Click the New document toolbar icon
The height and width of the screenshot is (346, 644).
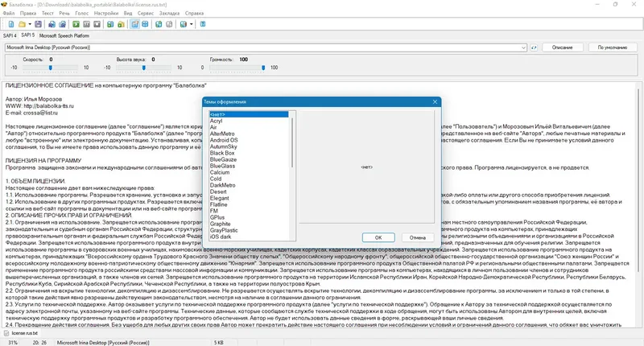point(11,24)
